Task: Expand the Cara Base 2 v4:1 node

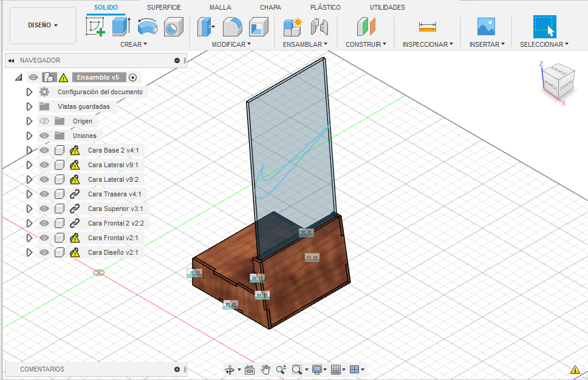Action: pyautogui.click(x=29, y=150)
